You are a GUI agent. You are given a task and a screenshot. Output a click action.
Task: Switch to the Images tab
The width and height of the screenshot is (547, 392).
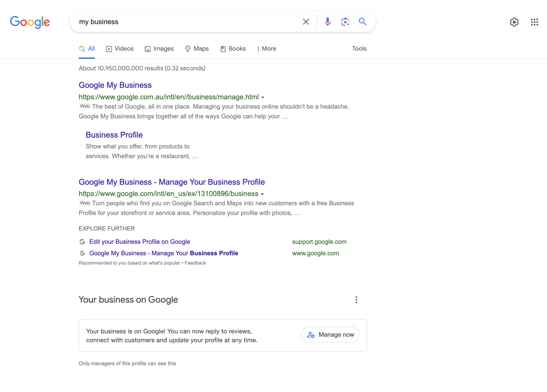tap(159, 49)
